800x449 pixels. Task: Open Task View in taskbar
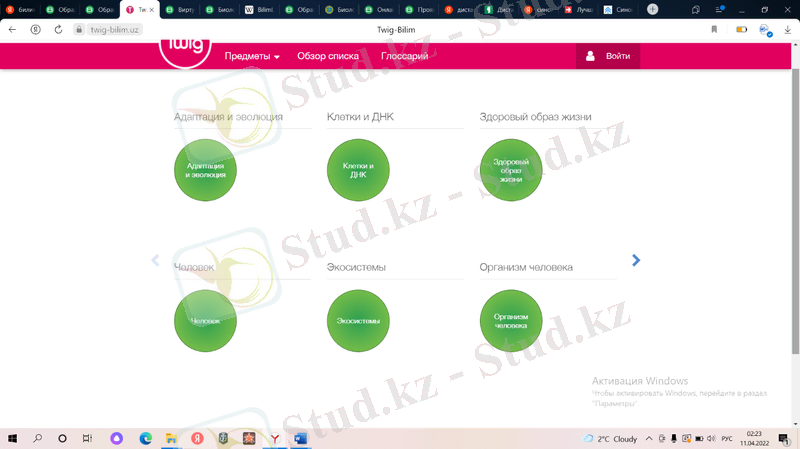[87, 438]
